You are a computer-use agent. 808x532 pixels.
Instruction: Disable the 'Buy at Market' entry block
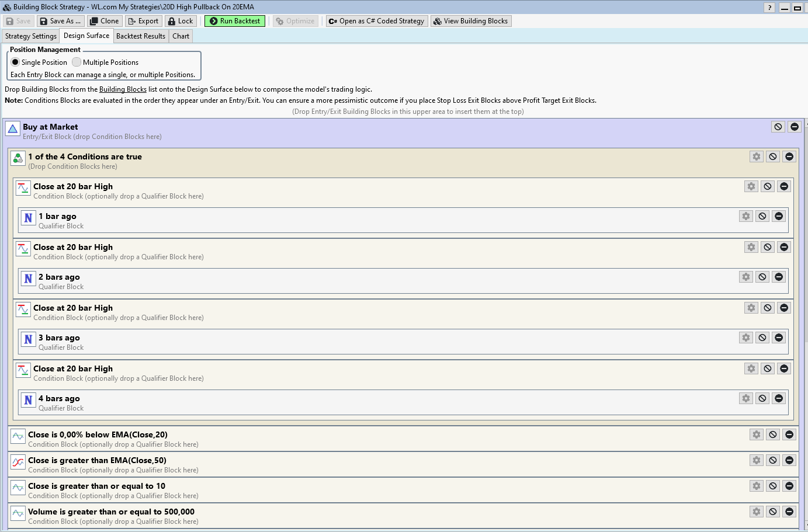pyautogui.click(x=778, y=127)
